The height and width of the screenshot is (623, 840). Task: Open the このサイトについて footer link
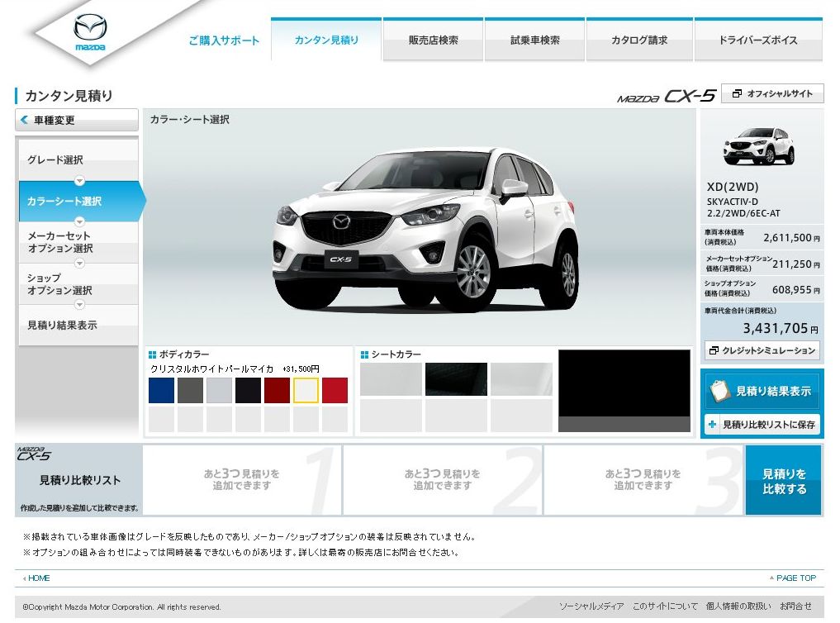coord(665,606)
